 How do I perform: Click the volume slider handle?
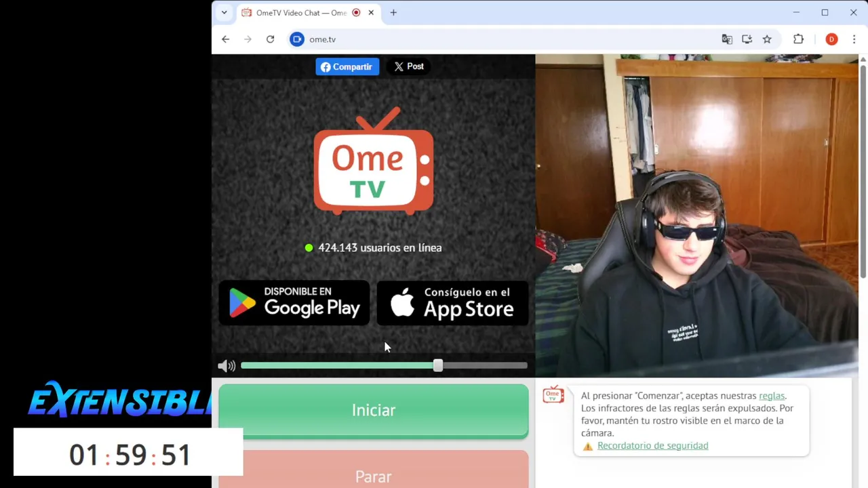438,365
